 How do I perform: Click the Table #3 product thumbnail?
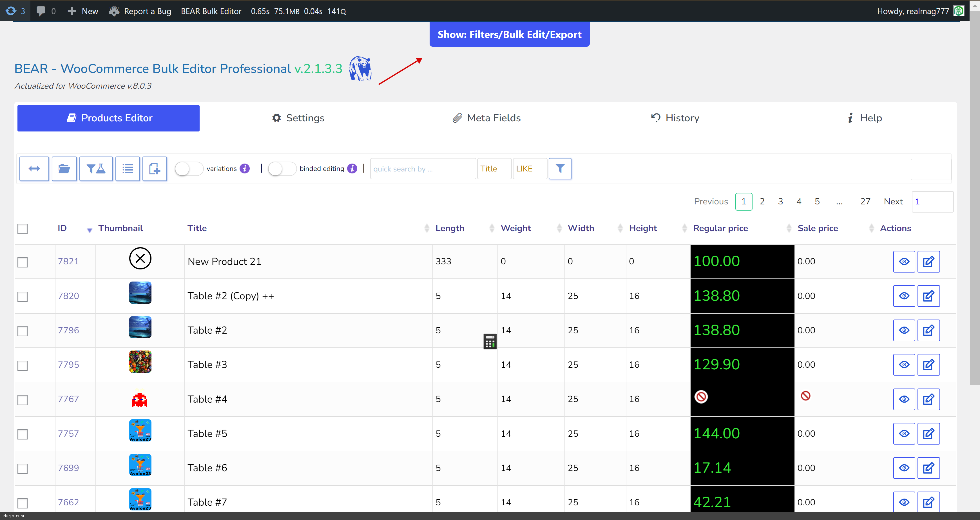point(140,361)
